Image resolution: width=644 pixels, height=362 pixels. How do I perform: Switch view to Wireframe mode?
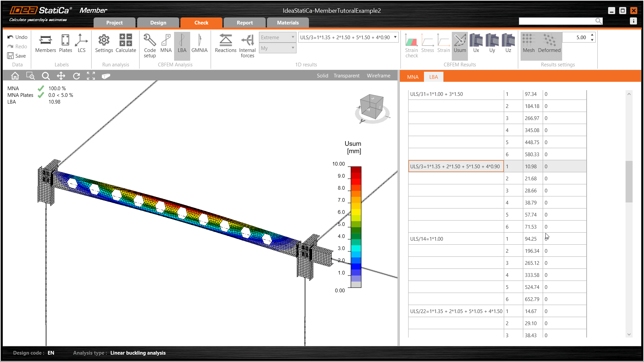point(378,76)
